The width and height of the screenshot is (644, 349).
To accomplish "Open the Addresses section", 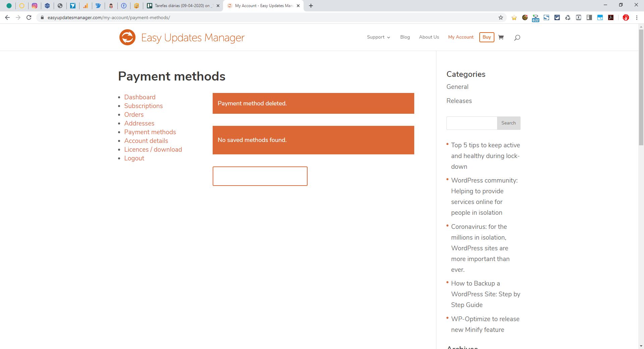I will coord(139,123).
